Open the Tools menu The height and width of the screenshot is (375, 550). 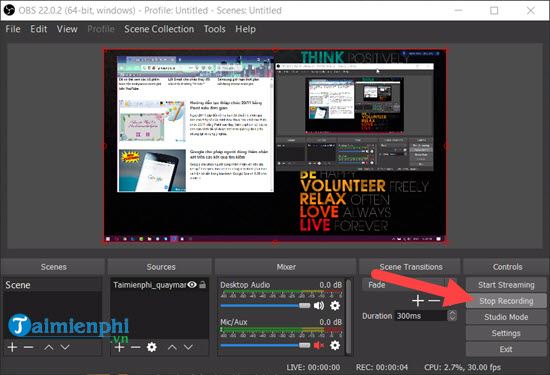215,29
